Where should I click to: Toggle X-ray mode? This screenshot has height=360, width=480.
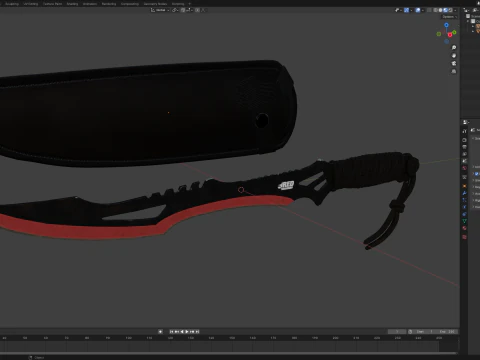pyautogui.click(x=429, y=10)
